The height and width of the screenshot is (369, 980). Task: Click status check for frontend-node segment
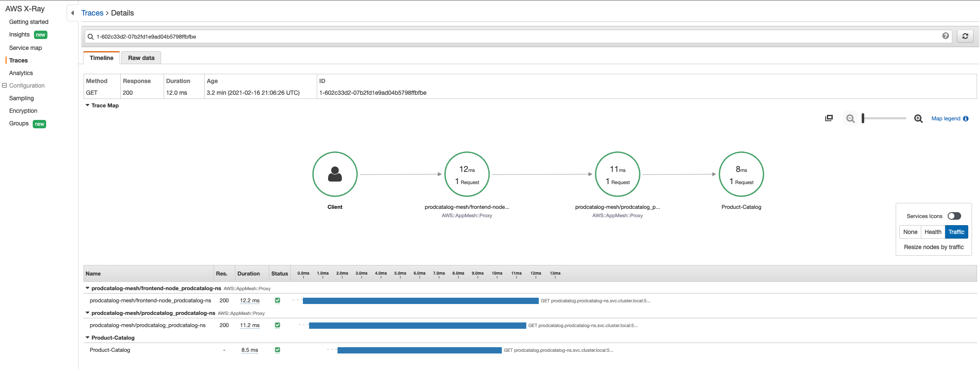(277, 301)
